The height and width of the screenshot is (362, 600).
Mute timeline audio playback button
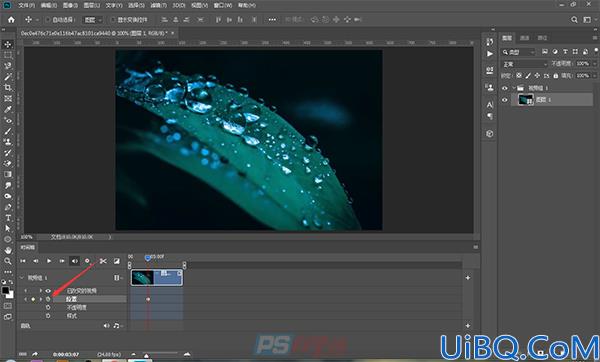tap(75, 261)
